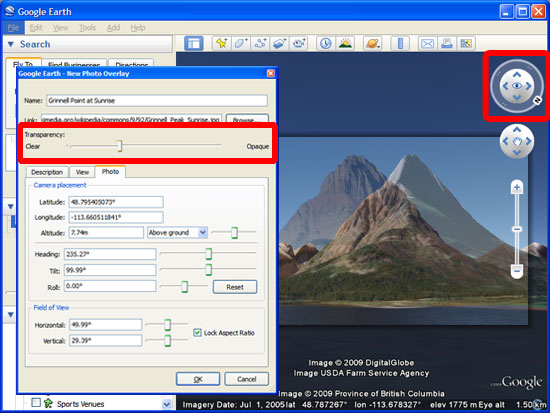
Task: Click the Sports Venues layer icon
Action: (x=48, y=403)
